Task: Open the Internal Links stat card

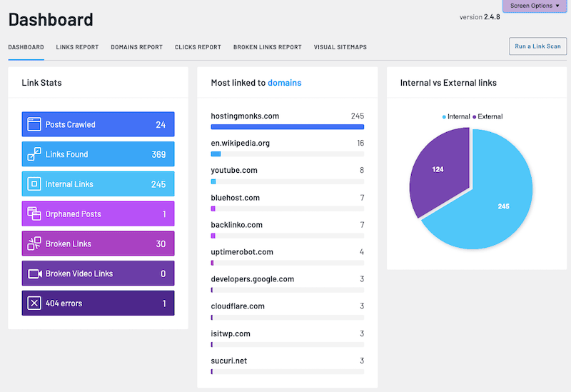Action: (98, 184)
